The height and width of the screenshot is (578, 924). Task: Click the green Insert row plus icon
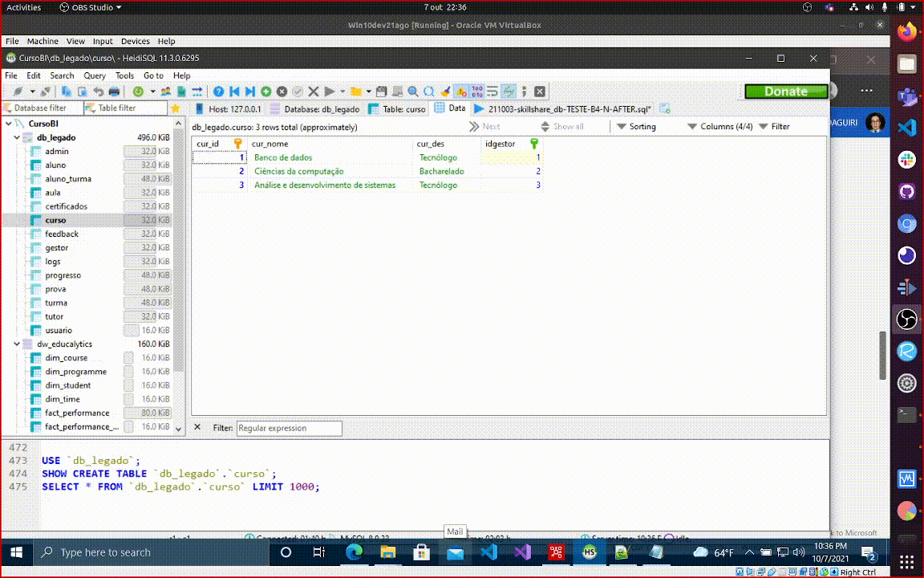point(265,92)
